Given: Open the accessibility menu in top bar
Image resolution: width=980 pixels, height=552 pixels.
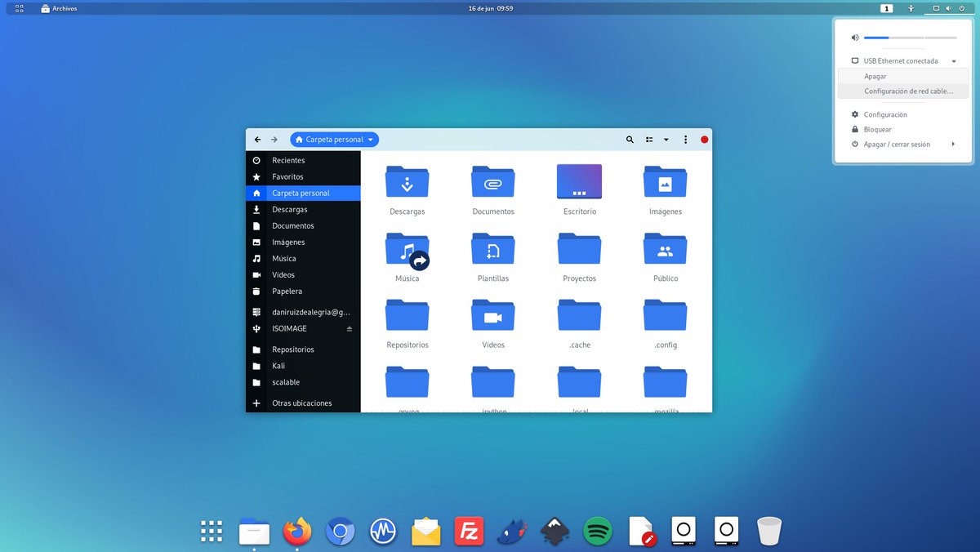Looking at the screenshot, I should (911, 8).
